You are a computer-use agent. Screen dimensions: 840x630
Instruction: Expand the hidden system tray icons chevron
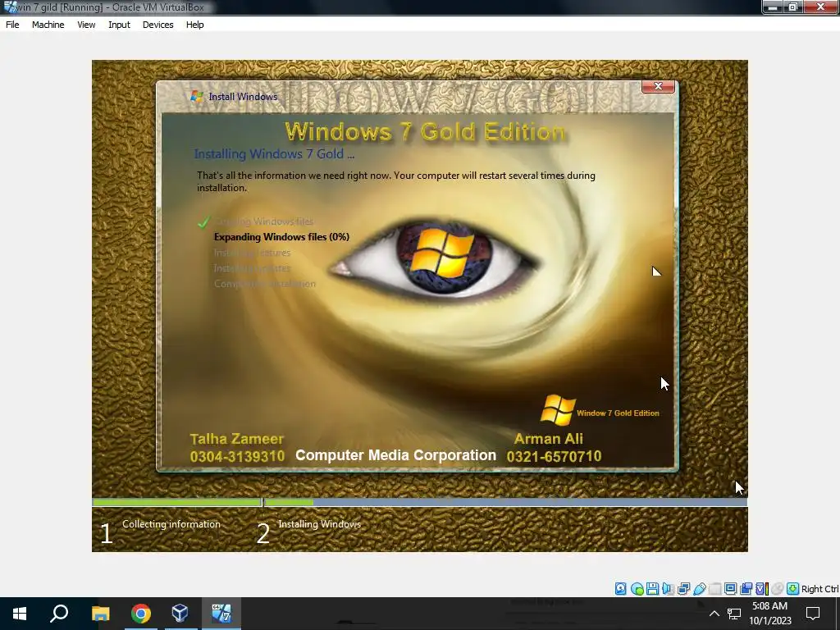714,614
